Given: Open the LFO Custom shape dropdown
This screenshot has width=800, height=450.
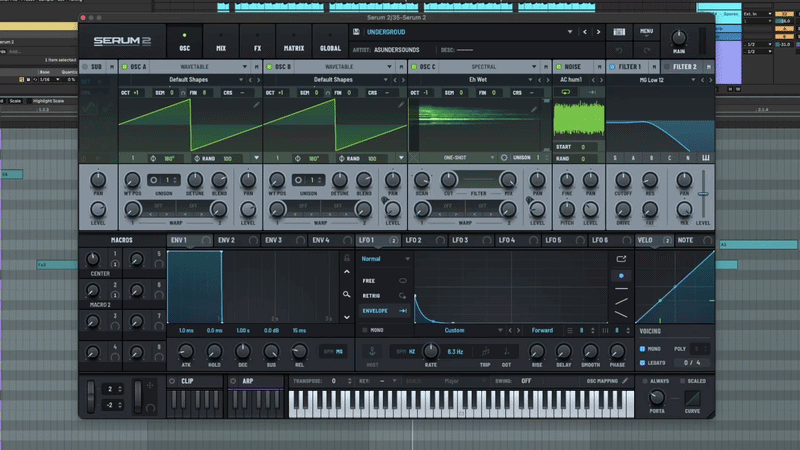Looking at the screenshot, I should coord(500,331).
